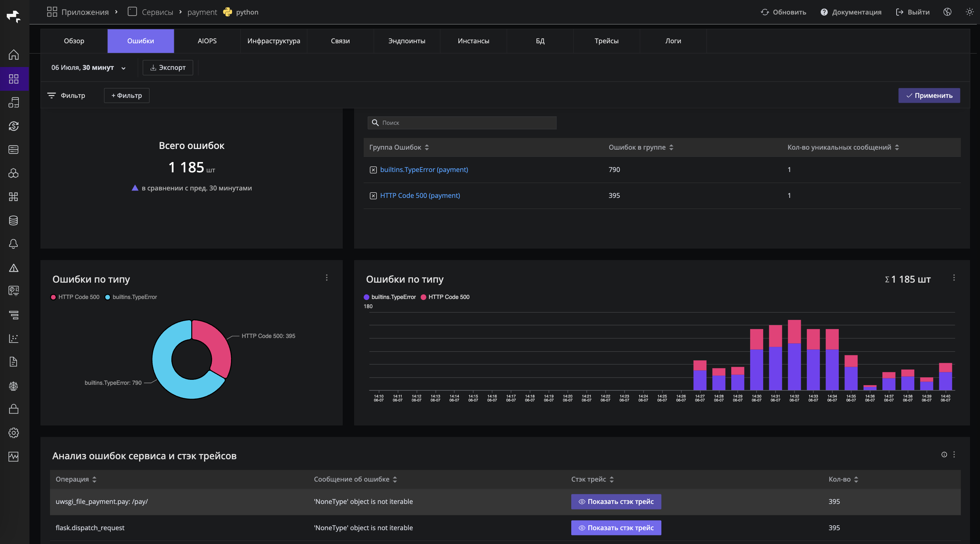This screenshot has height=544, width=980.
Task: Toggle the builtins.TypeError (payment) row checkbox icon
Action: tap(373, 170)
